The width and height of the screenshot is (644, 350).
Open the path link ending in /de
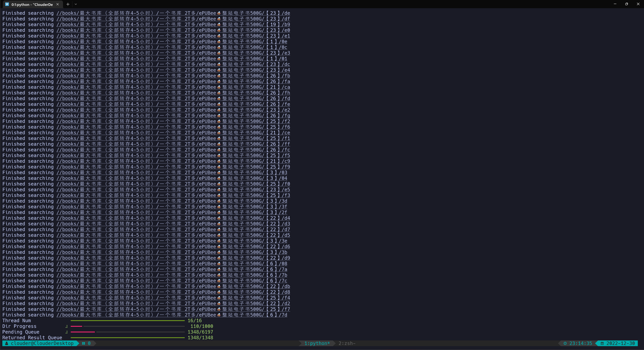[x=173, y=13]
